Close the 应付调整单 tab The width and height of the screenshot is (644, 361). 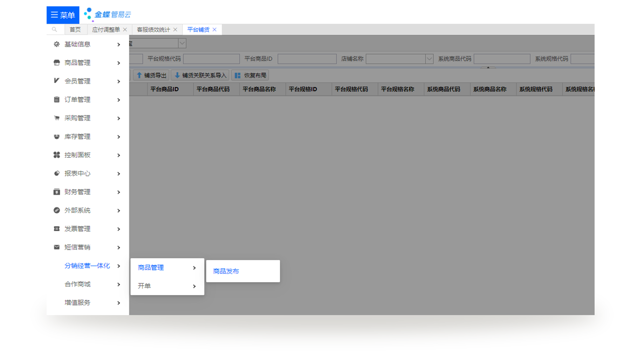point(125,29)
